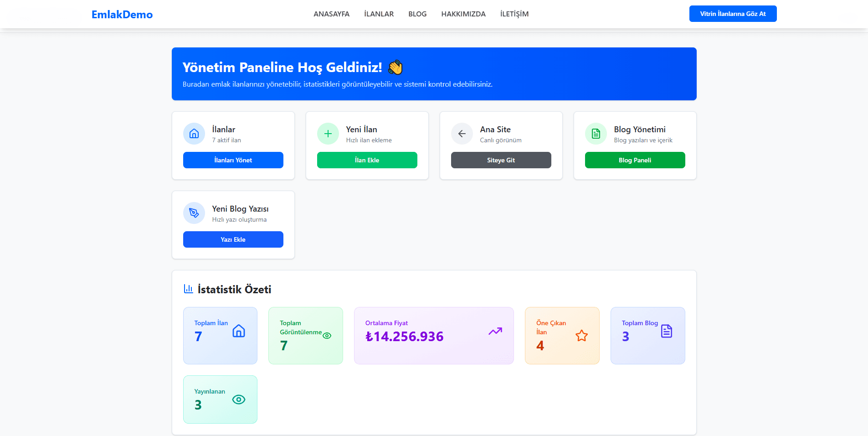Go to İLANLAR in the navigation
The height and width of the screenshot is (436, 868).
[x=379, y=14]
